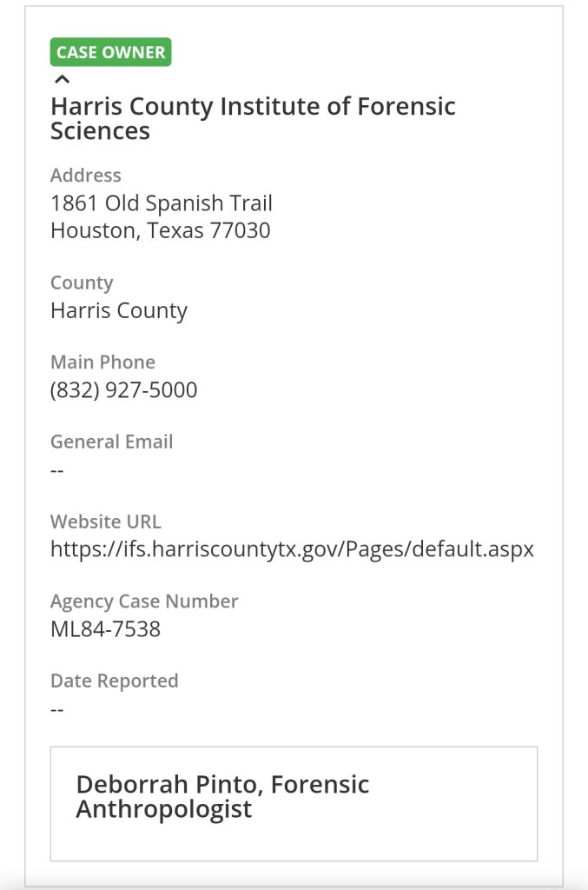Click the County field label

pos(82,283)
